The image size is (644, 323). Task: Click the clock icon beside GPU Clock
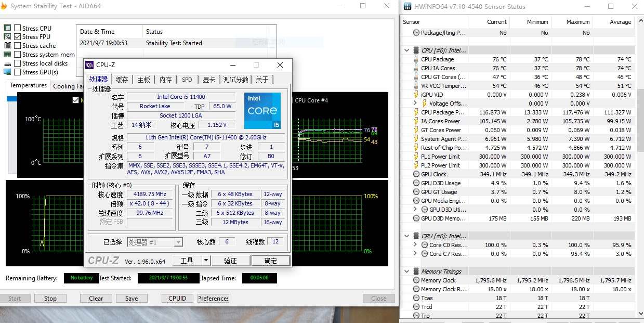tap(416, 174)
